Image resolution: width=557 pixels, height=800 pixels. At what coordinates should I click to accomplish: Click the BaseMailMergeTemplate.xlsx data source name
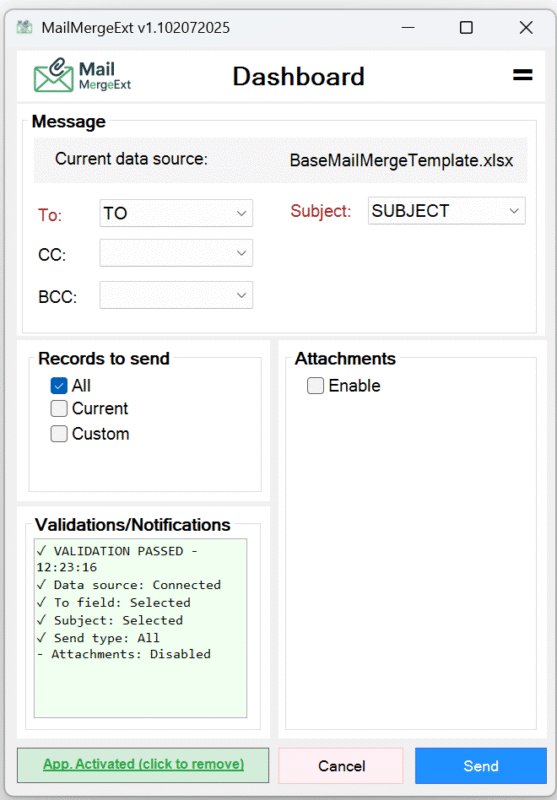coord(401,161)
